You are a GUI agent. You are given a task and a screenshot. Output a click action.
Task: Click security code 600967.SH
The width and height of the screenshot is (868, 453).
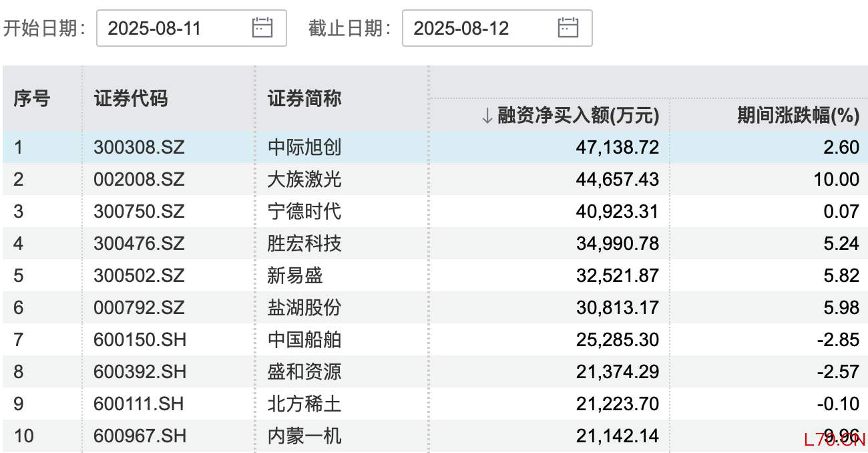(139, 436)
